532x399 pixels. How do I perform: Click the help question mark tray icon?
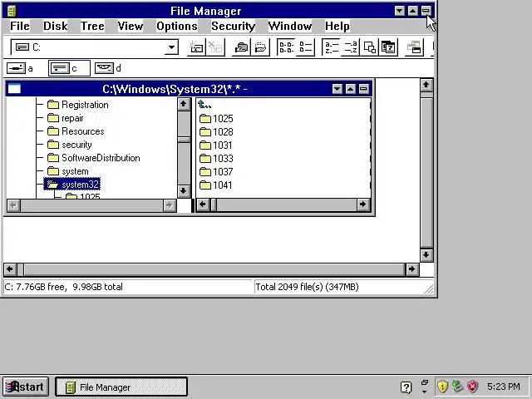coord(406,387)
